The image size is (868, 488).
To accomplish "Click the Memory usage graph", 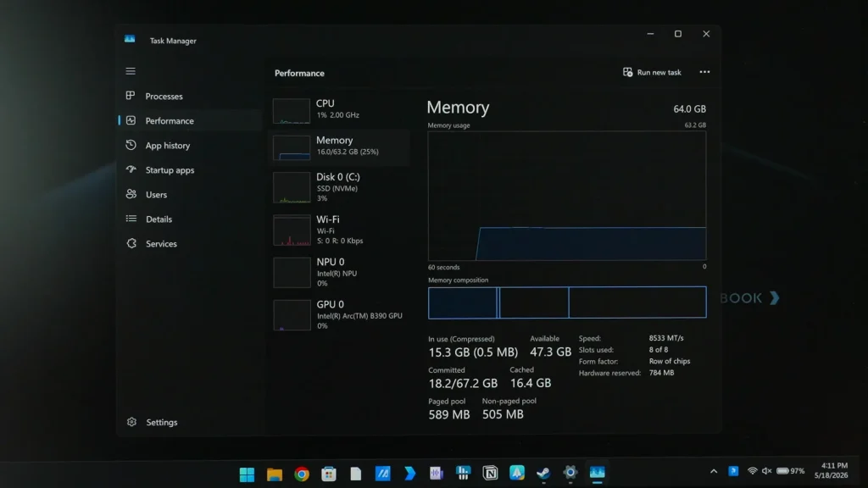I will [567, 196].
